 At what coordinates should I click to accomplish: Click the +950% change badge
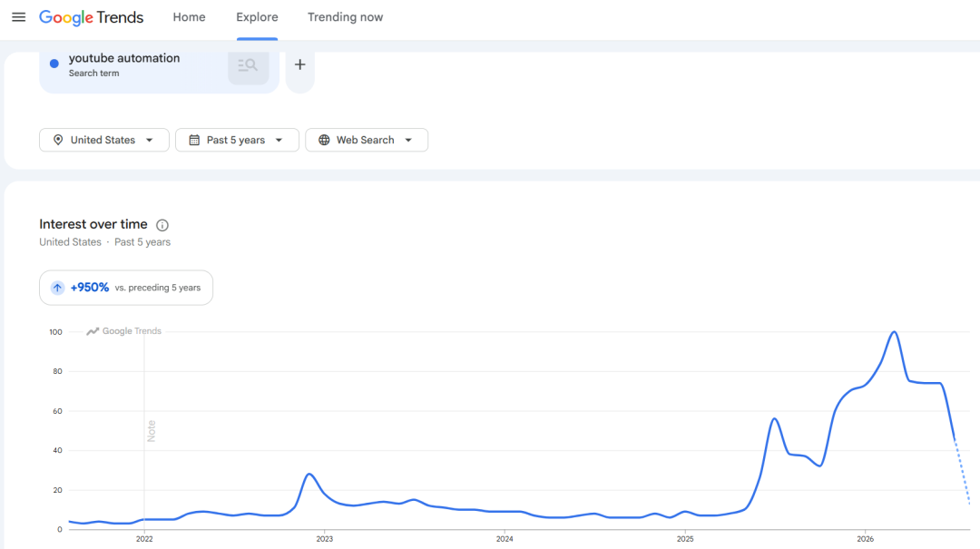click(125, 288)
